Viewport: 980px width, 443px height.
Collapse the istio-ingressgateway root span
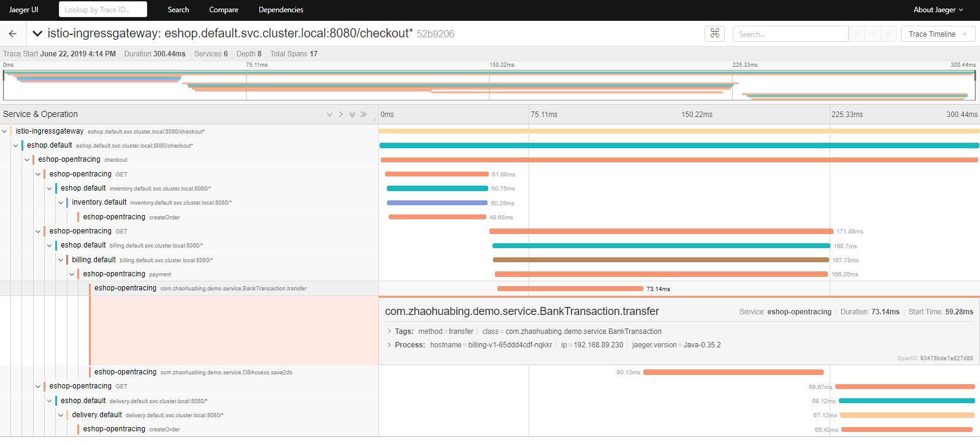[x=5, y=131]
